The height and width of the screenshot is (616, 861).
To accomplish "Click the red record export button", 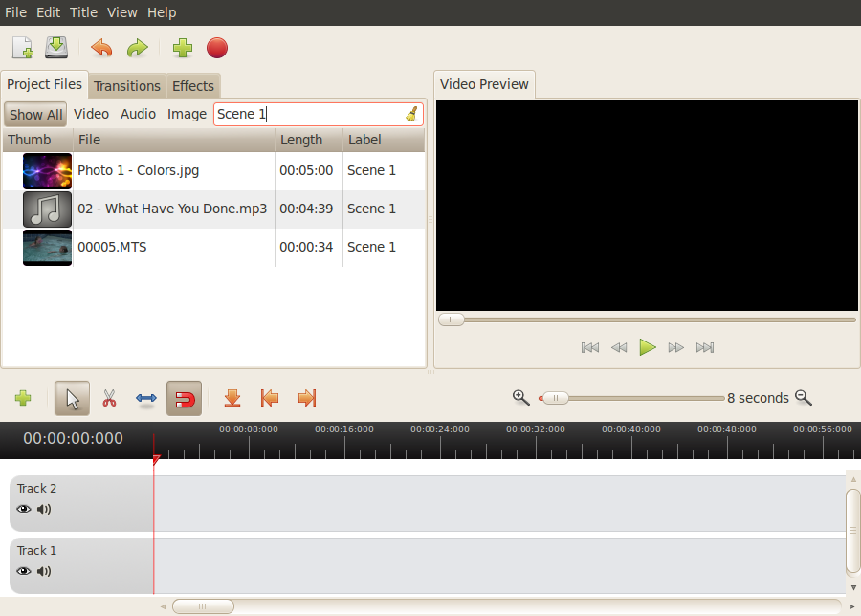I will point(217,48).
